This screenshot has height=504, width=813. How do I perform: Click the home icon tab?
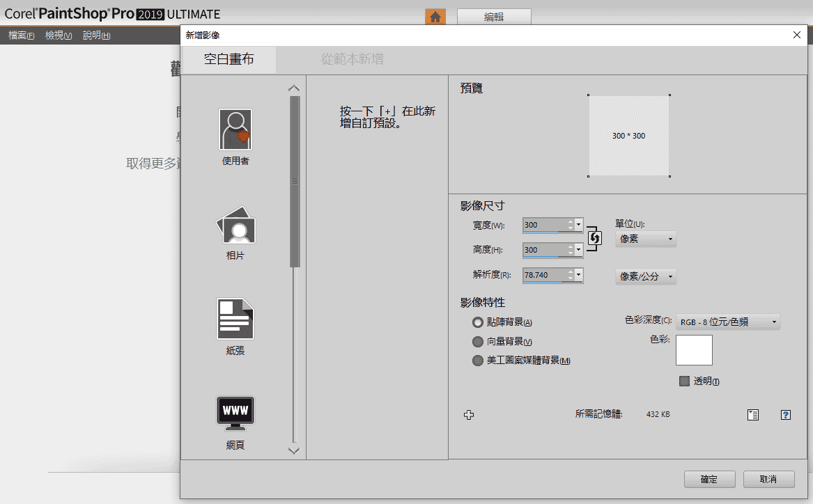[x=435, y=17]
